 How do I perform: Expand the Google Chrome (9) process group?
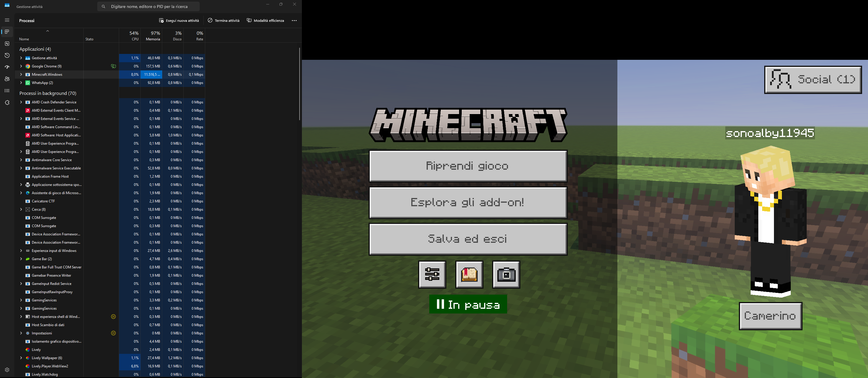pos(21,66)
